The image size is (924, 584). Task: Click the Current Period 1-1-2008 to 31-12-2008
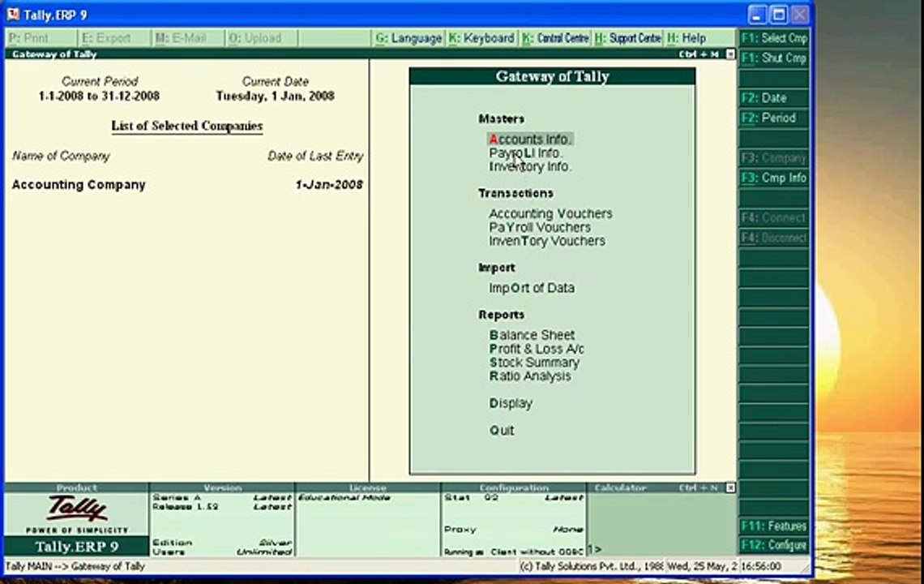pyautogui.click(x=99, y=96)
